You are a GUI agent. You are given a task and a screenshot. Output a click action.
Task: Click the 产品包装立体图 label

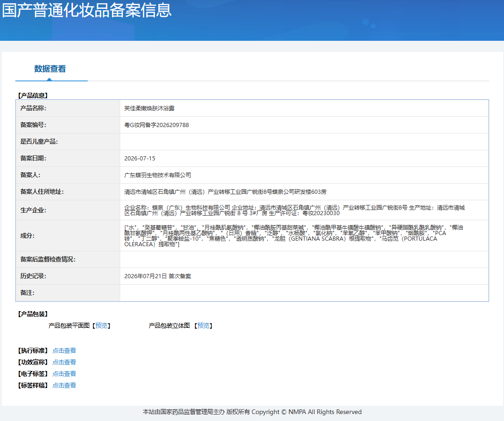pos(169,325)
